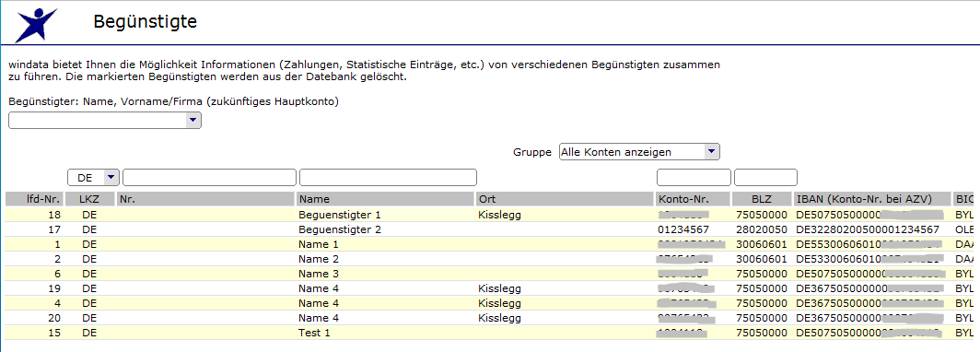Click the BLZ 30060601 cell in Name 1 row
The width and height of the screenshot is (980, 352).
coord(762,244)
